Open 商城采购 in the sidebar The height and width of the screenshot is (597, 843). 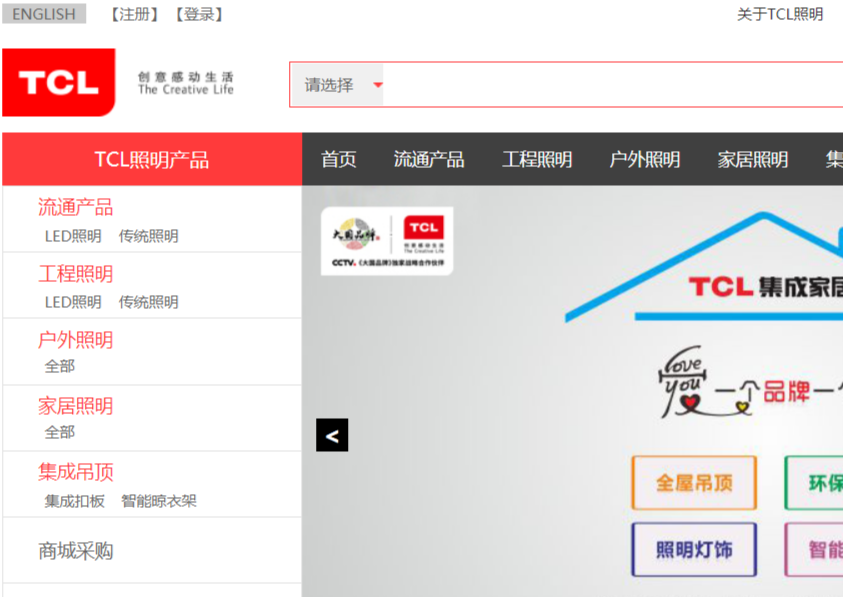75,551
